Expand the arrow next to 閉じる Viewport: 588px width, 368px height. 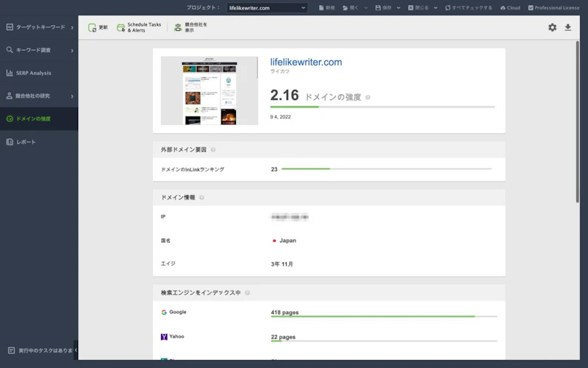coord(435,8)
